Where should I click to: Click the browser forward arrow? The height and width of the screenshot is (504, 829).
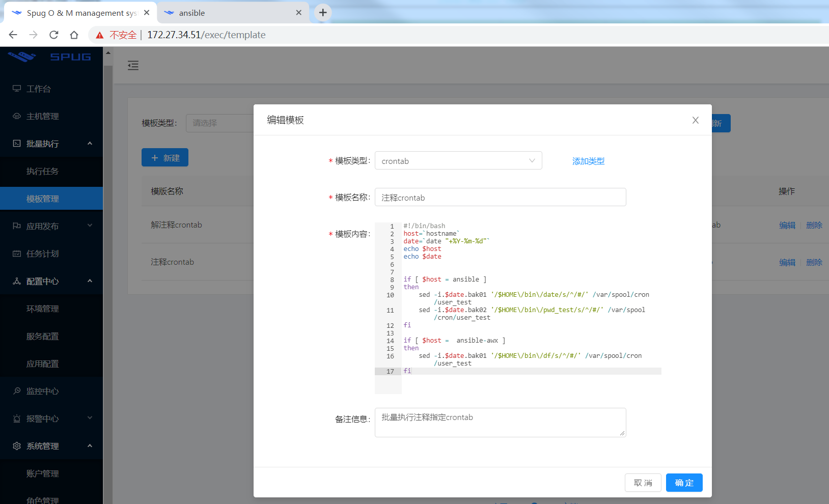(34, 35)
